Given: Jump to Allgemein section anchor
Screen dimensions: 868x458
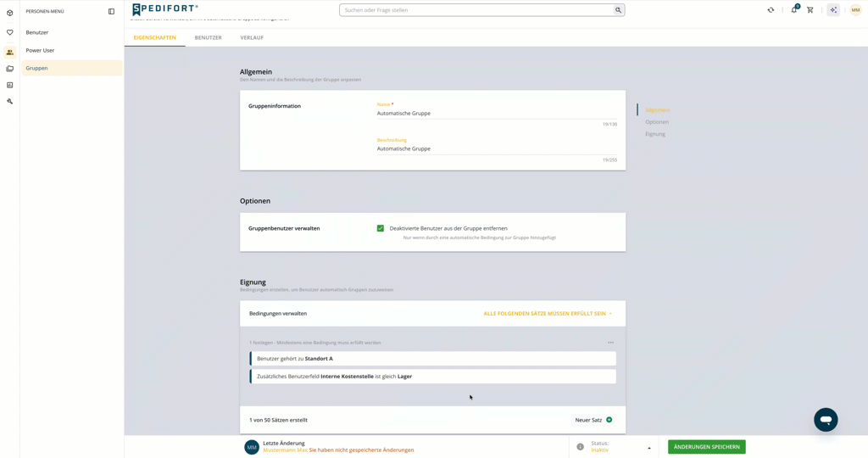Looking at the screenshot, I should pyautogui.click(x=657, y=110).
